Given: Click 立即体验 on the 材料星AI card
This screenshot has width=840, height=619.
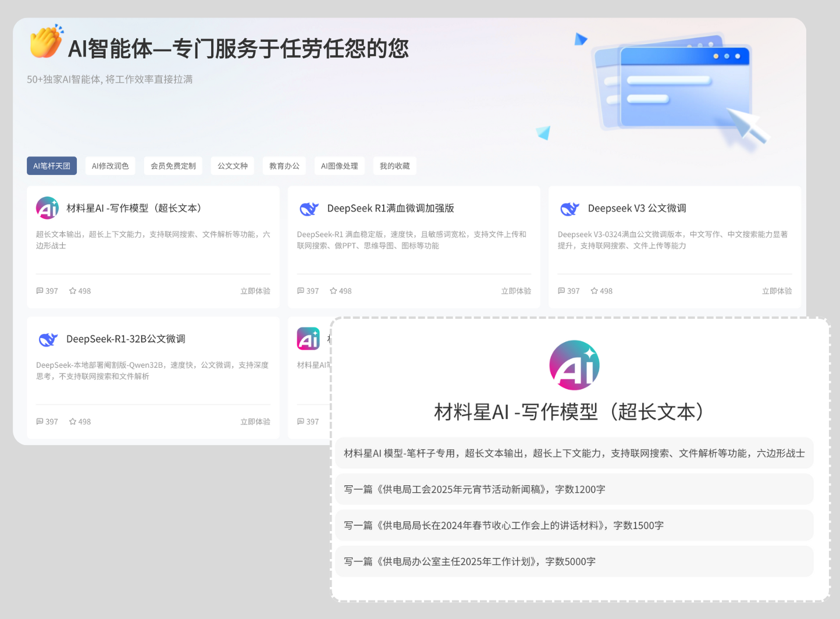Looking at the screenshot, I should (255, 291).
